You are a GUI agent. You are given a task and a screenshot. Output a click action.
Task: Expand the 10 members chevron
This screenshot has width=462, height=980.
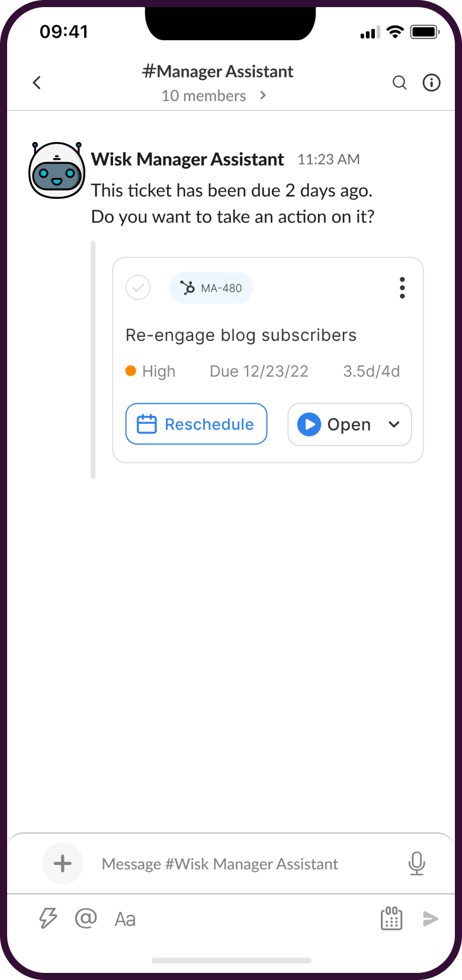(264, 95)
